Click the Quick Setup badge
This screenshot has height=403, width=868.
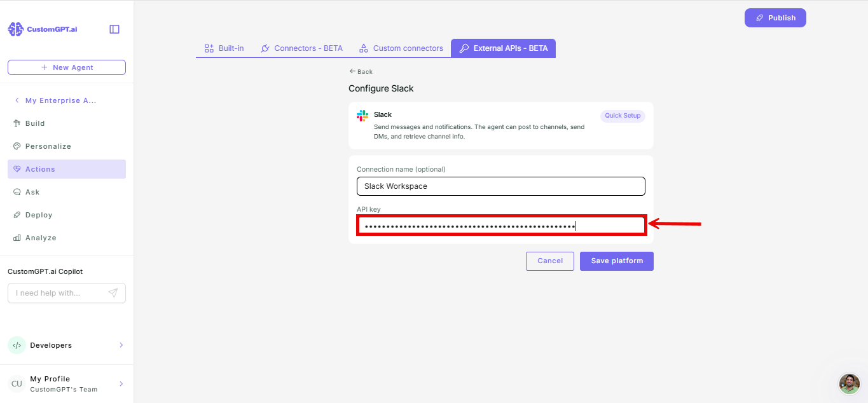pos(623,116)
